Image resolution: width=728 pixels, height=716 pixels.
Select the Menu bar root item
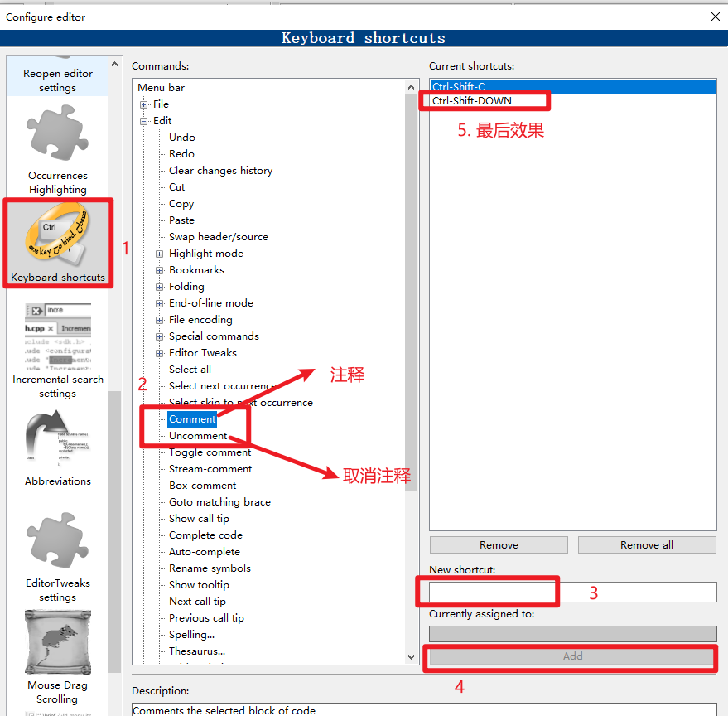tap(162, 88)
